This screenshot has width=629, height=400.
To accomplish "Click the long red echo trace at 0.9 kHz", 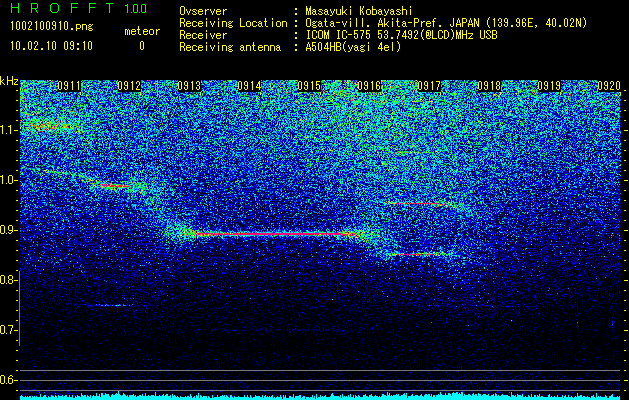I will (x=275, y=234).
